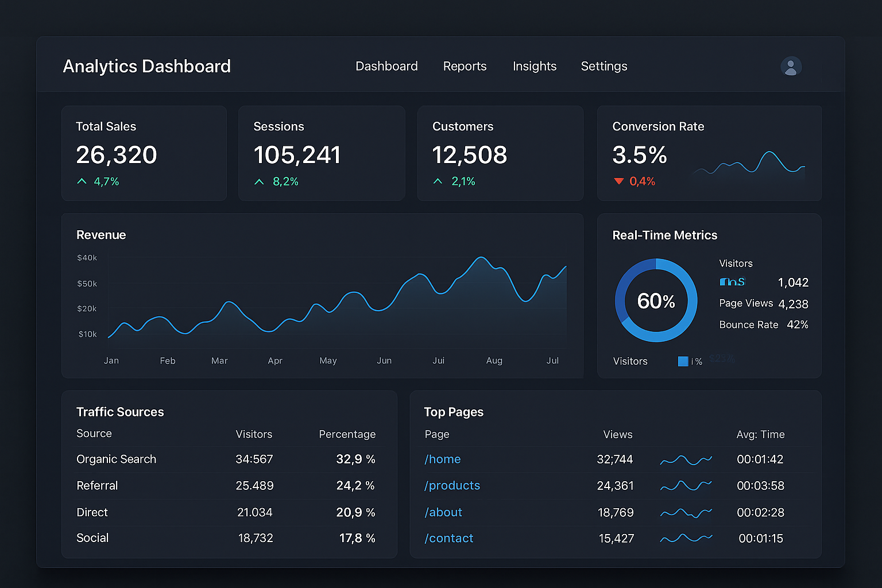The height and width of the screenshot is (588, 882).
Task: Open Settings from the top navigation
Action: (604, 66)
